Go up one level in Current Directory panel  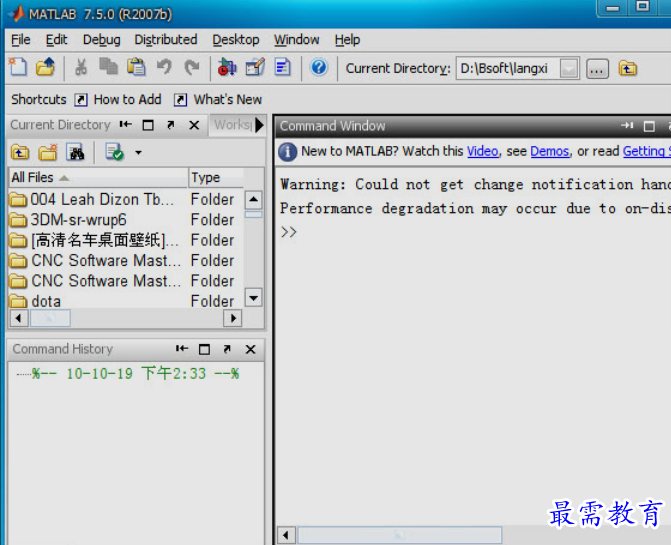click(20, 152)
